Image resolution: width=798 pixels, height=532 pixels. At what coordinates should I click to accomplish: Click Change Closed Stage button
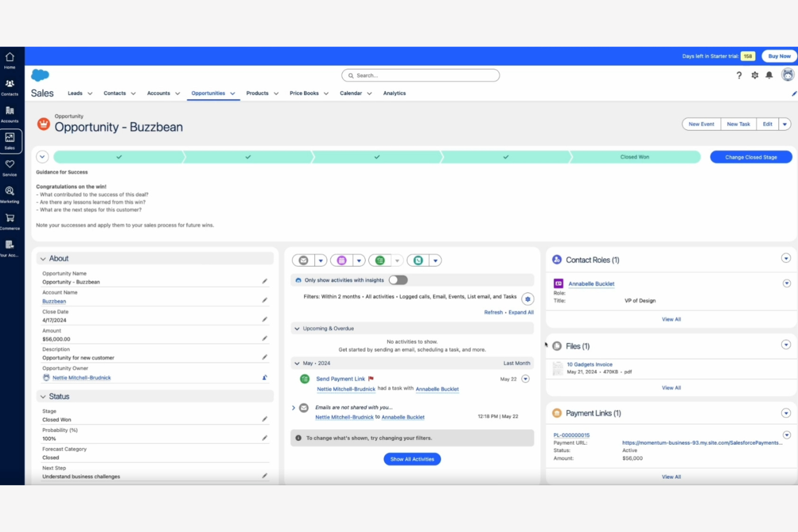click(x=751, y=157)
